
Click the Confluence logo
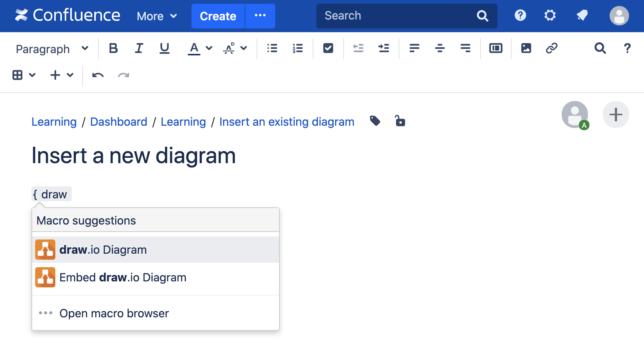(x=68, y=16)
